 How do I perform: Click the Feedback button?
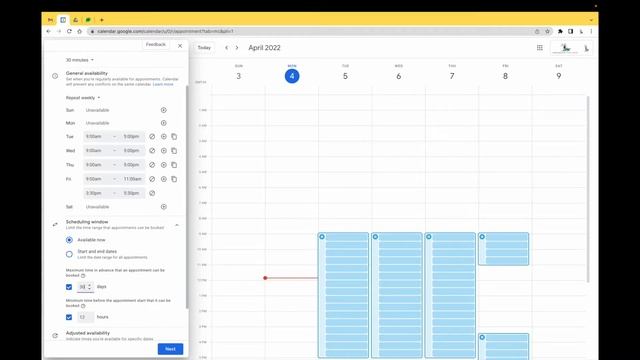click(156, 44)
